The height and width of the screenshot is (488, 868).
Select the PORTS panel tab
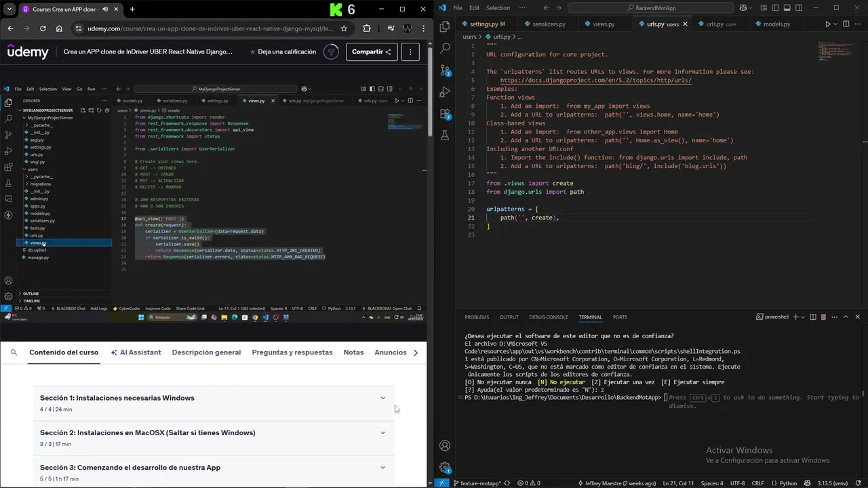pyautogui.click(x=620, y=317)
